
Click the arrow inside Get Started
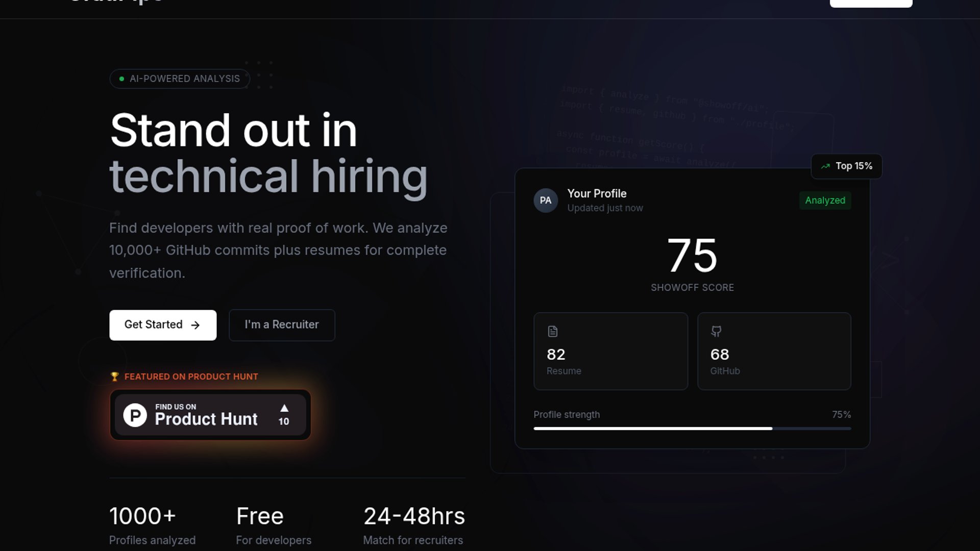[195, 325]
